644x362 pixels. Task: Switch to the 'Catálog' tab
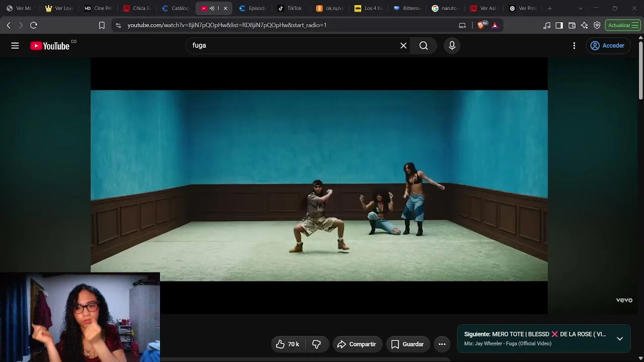tap(176, 8)
